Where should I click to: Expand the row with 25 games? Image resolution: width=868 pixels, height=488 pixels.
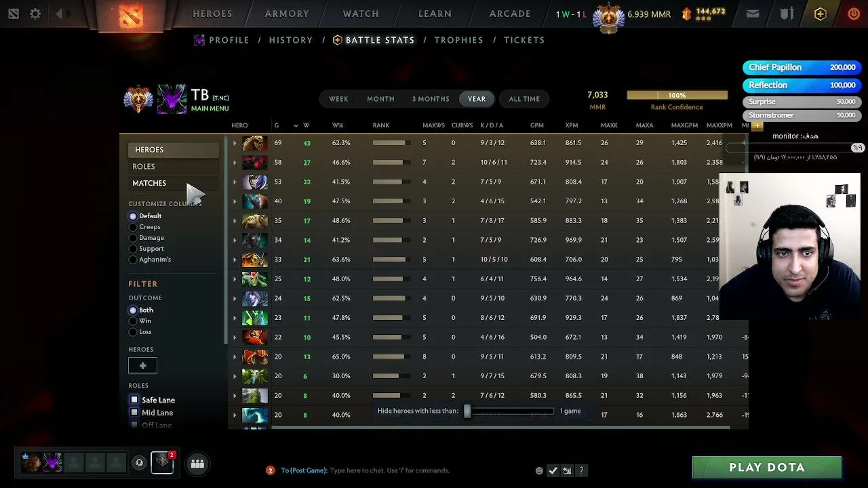click(x=235, y=279)
